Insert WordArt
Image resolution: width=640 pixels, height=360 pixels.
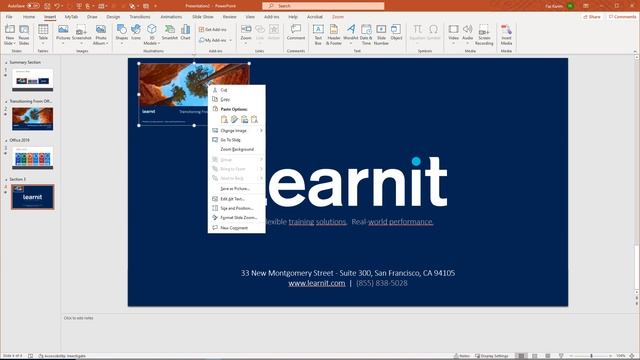click(x=351, y=35)
